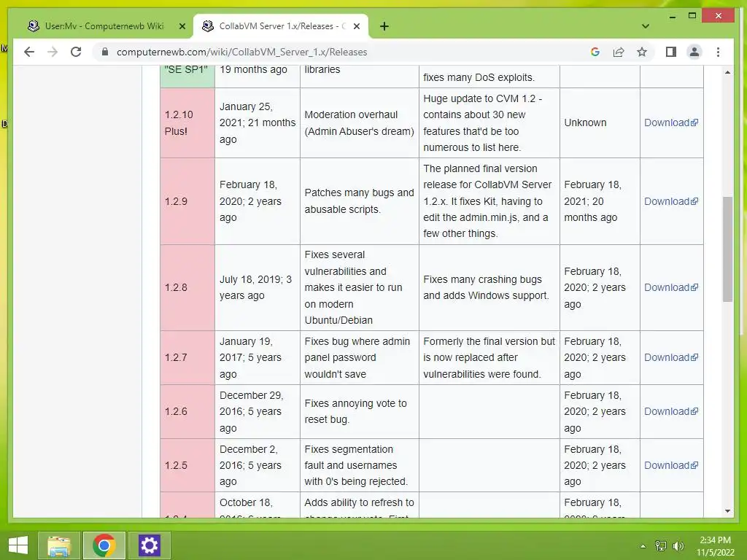Click "Fixes many crashing bugs" description cell

(x=489, y=287)
